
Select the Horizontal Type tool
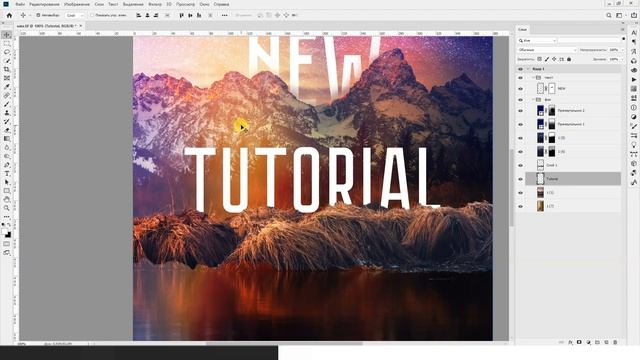[7, 173]
